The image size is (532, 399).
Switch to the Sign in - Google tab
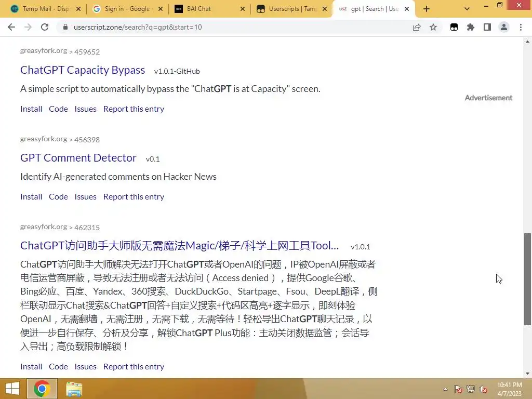(x=128, y=9)
